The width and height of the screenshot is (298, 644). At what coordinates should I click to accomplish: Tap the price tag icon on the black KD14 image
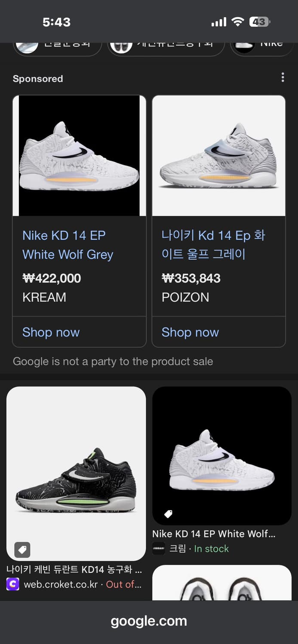pos(22,549)
